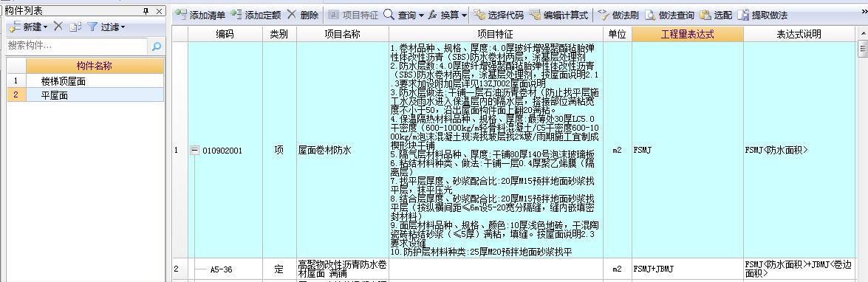Screen dimensions: 868x282
Task: Click the 单位 column header
Action: [x=618, y=34]
